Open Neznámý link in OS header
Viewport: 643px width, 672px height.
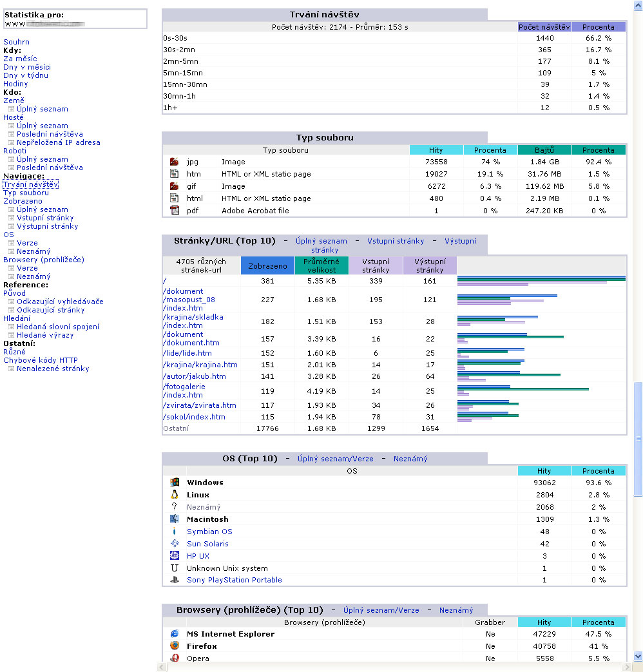pos(410,459)
